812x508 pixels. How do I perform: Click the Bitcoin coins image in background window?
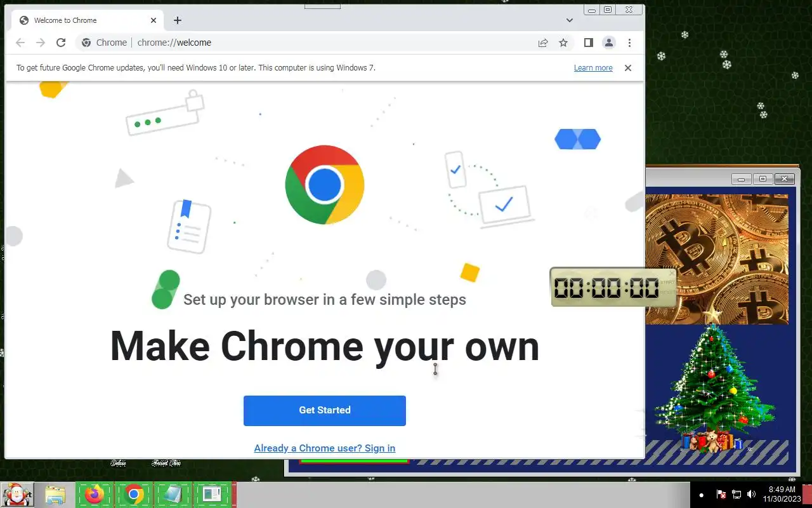pyautogui.click(x=717, y=259)
